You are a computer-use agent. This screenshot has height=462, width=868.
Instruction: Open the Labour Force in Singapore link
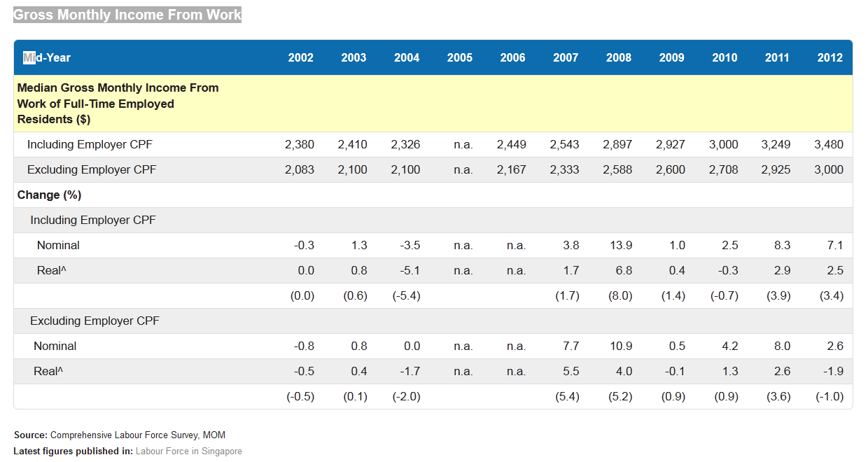[189, 451]
